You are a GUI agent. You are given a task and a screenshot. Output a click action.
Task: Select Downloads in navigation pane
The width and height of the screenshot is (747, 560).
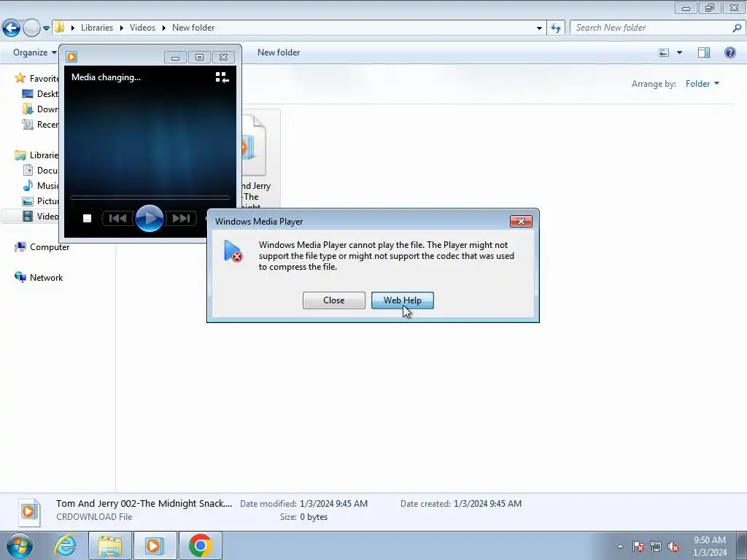pyautogui.click(x=41, y=109)
